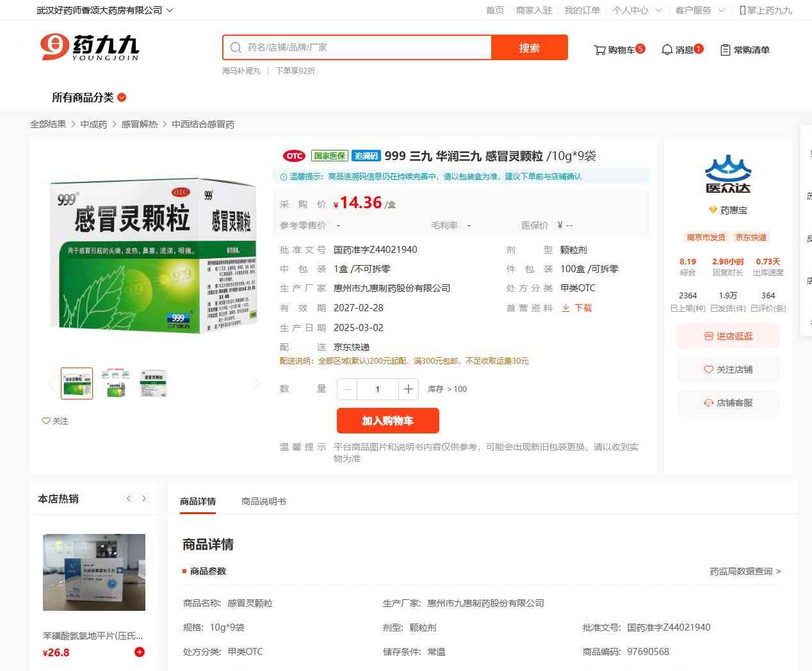This screenshot has height=671, width=812.
Task: Add hot-selling tablet item with red plus
Action: point(140,652)
